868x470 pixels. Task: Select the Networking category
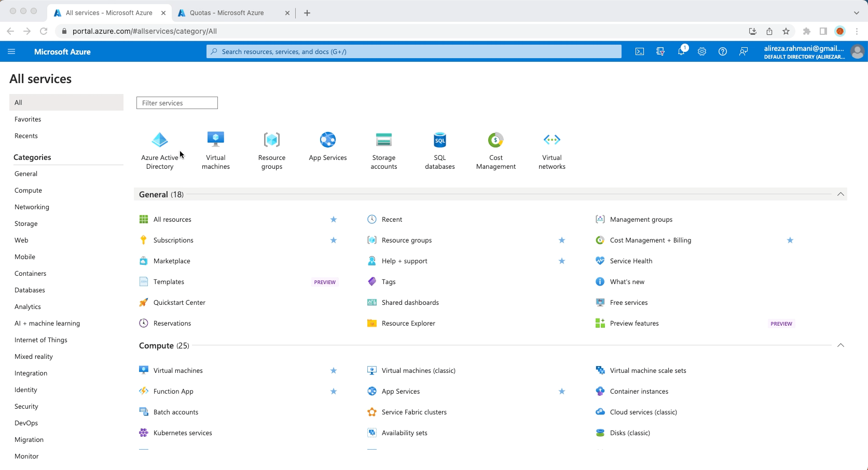click(x=32, y=207)
